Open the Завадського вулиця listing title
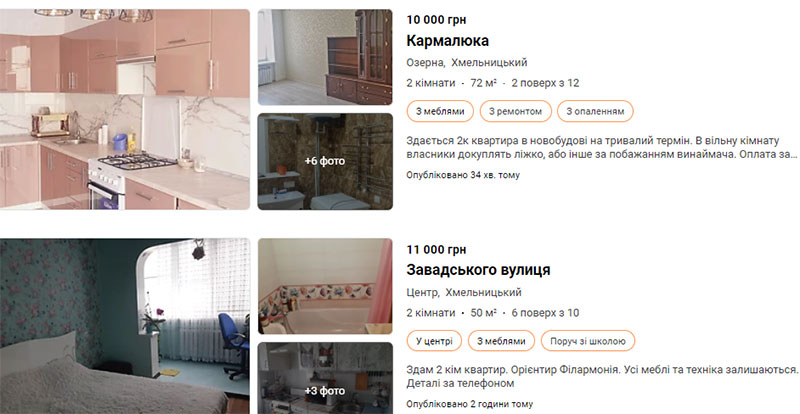Viewport: 800px width, 414px height. coord(478,270)
